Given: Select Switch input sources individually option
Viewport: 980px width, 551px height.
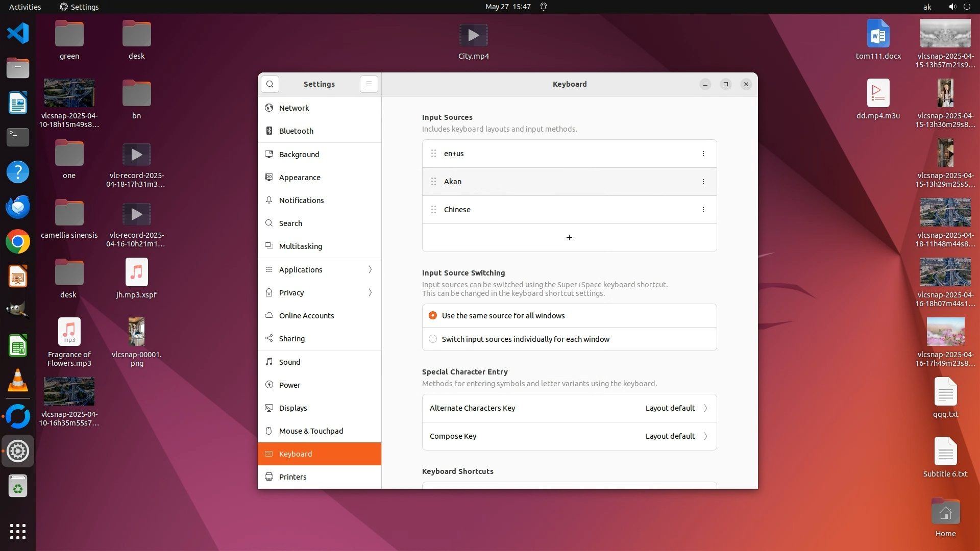Looking at the screenshot, I should pyautogui.click(x=433, y=339).
